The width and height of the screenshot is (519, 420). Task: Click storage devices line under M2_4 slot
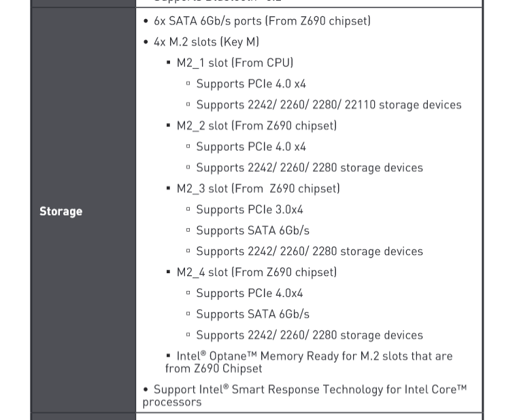pyautogui.click(x=309, y=335)
